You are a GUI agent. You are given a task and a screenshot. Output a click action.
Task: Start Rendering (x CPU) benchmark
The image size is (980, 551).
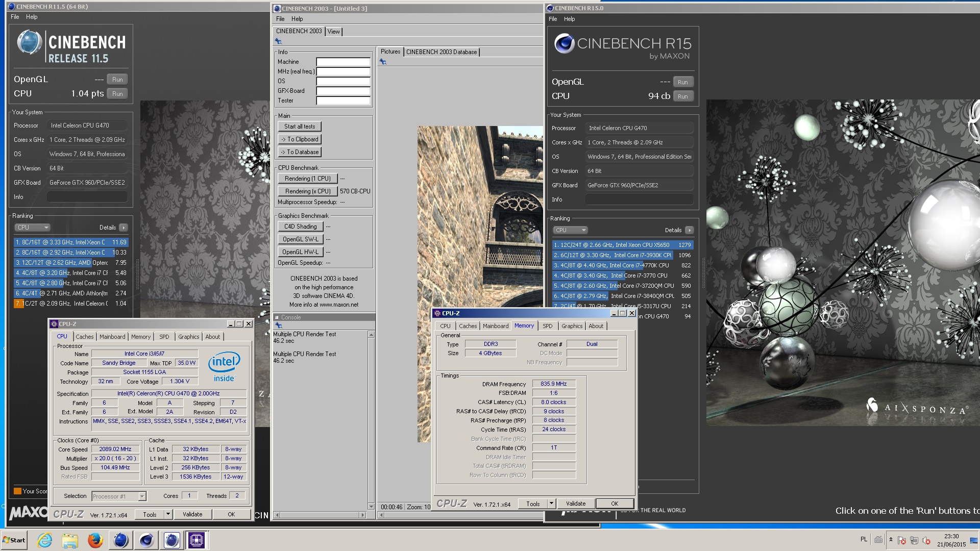[x=308, y=191]
